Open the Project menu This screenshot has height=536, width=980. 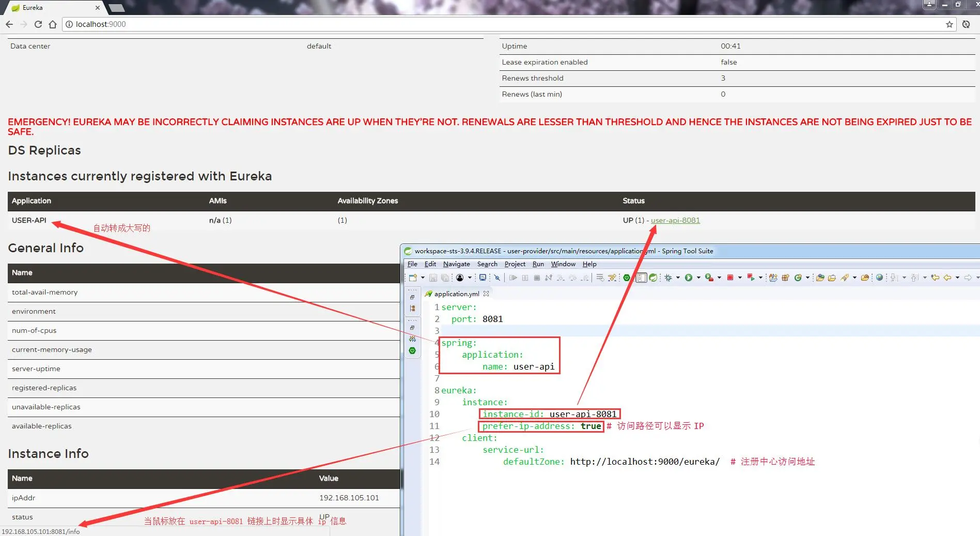515,264
